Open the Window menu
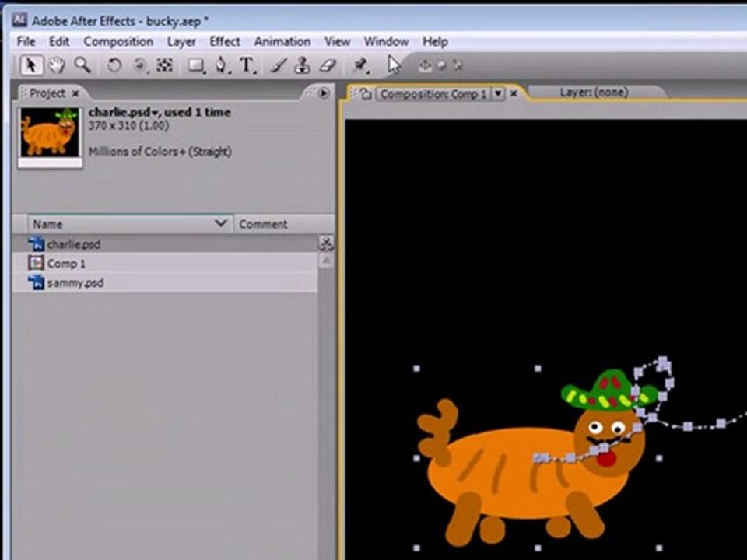747x560 pixels. tap(387, 41)
